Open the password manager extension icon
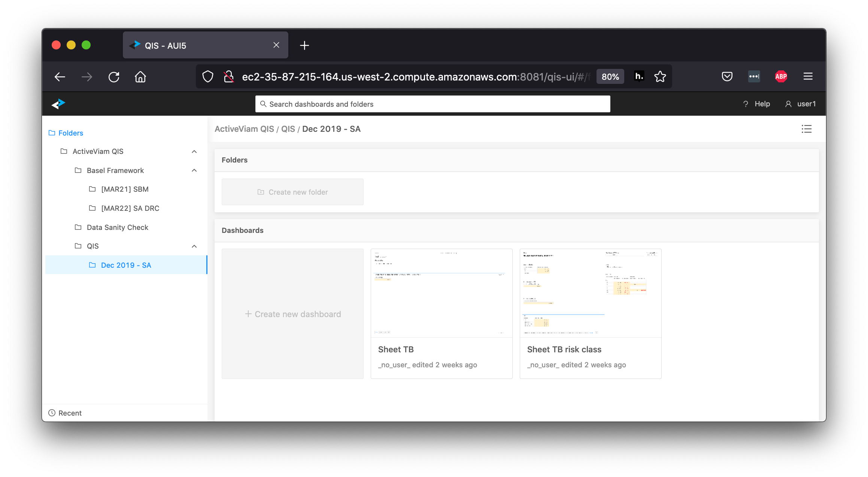This screenshot has width=868, height=477. [754, 77]
